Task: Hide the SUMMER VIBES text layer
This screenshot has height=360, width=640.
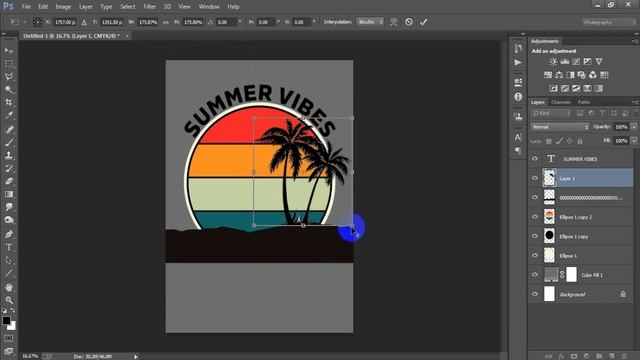Action: pos(535,159)
